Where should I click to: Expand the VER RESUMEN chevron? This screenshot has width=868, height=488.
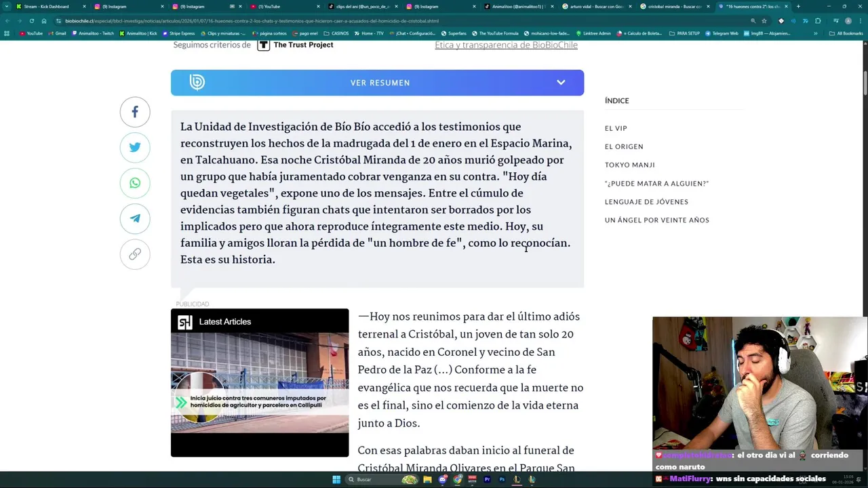pos(561,83)
